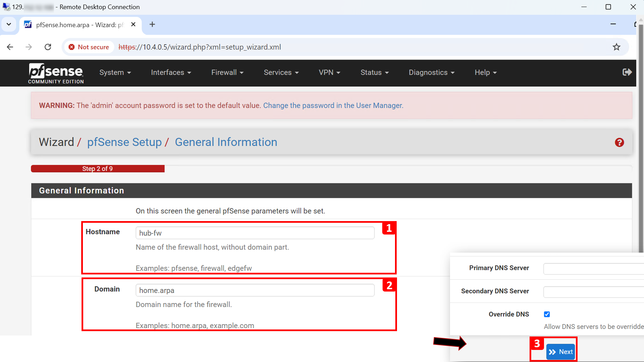Viewport: 644px width, 362px height.
Task: Go forward in browser history
Action: click(29, 47)
